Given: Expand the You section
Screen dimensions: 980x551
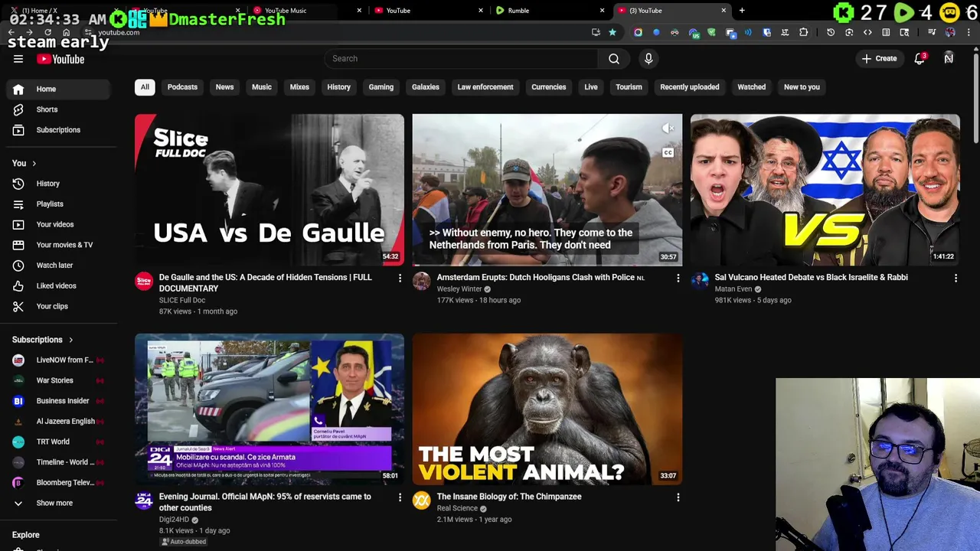Looking at the screenshot, I should coord(24,163).
